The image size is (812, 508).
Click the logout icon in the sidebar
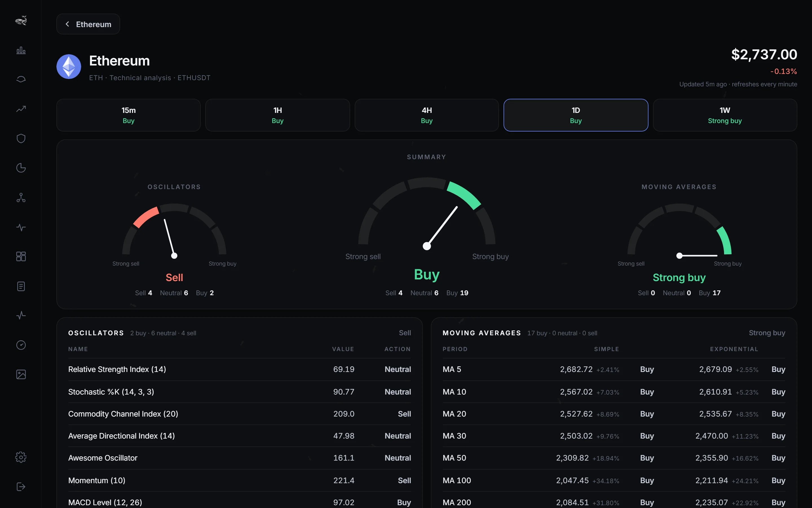click(x=21, y=487)
